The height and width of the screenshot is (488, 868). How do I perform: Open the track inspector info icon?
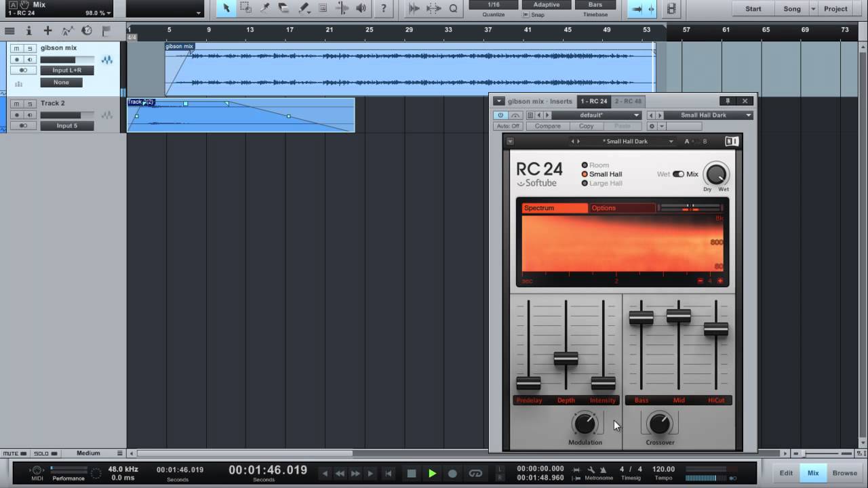click(x=28, y=30)
